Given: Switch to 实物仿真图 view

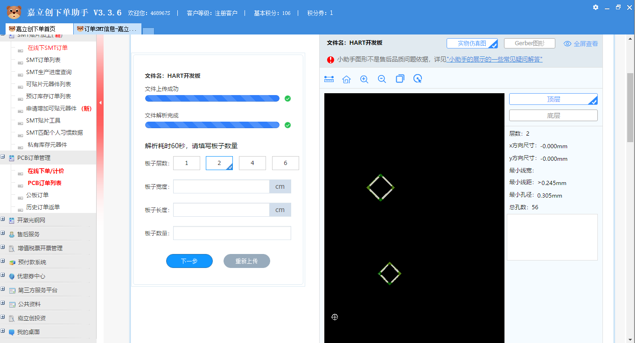Looking at the screenshot, I should coord(472,43).
